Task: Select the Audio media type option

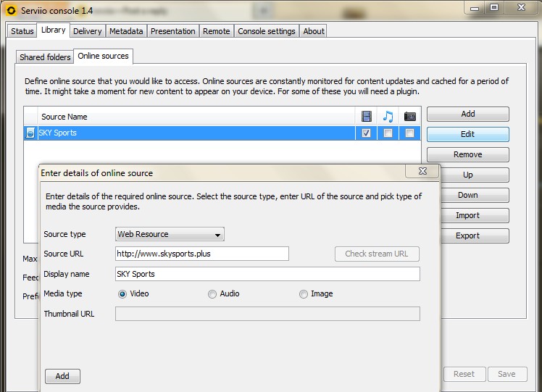Action: pos(212,294)
